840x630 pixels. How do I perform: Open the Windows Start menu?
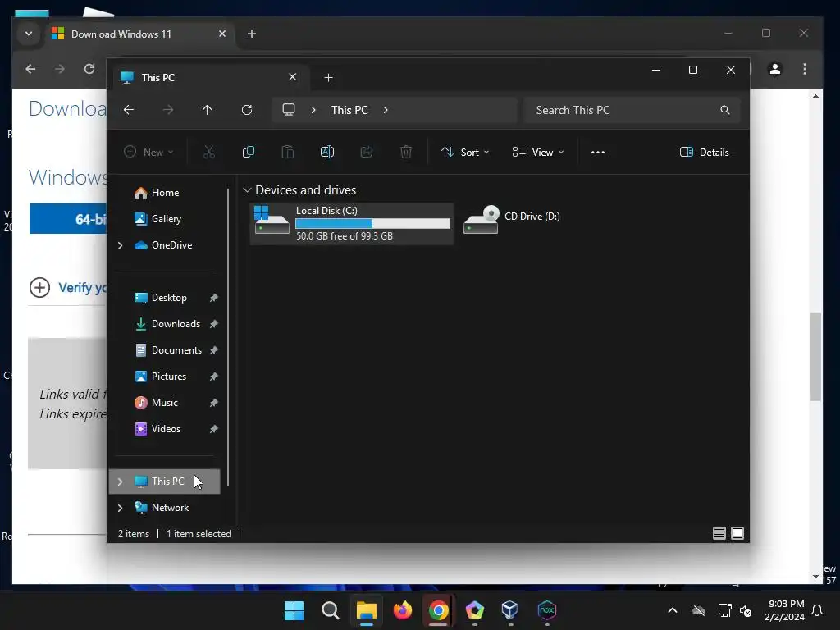(x=294, y=610)
